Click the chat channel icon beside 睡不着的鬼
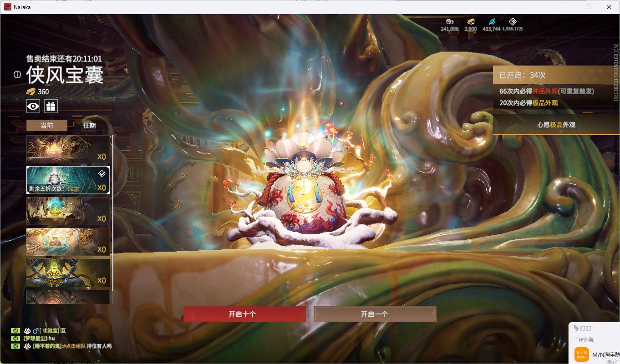620x364 pixels. tap(15, 346)
